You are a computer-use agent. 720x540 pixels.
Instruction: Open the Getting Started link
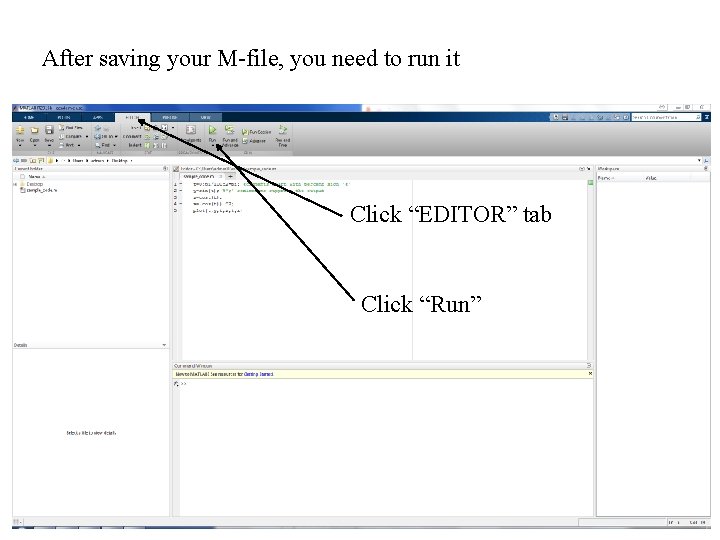(258, 374)
